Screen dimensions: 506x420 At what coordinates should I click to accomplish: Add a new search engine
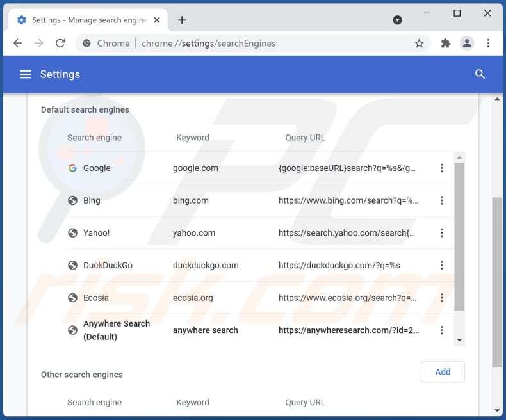(443, 372)
